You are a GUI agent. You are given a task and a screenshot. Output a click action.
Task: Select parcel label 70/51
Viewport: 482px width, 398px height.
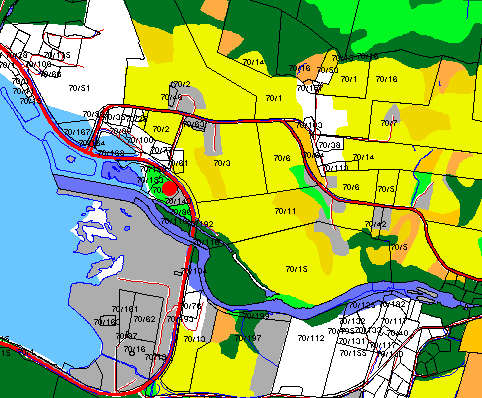(79, 88)
